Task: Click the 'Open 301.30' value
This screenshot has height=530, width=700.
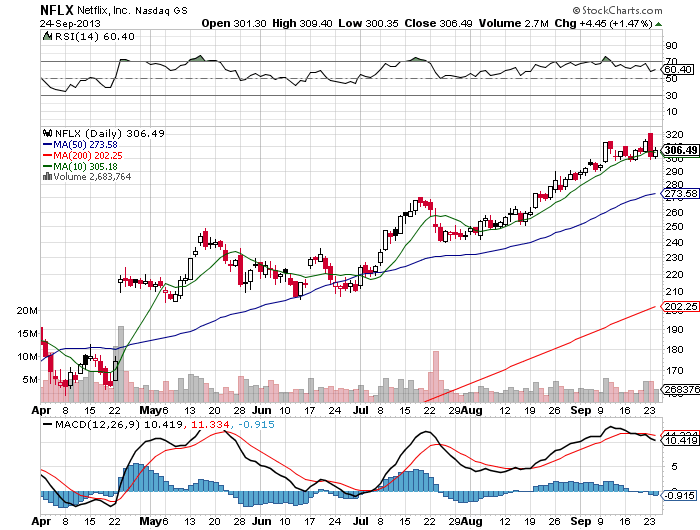Action: 234,23
